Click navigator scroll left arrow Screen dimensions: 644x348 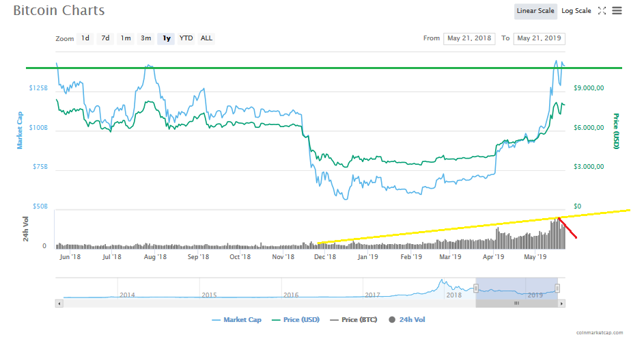[x=59, y=304]
